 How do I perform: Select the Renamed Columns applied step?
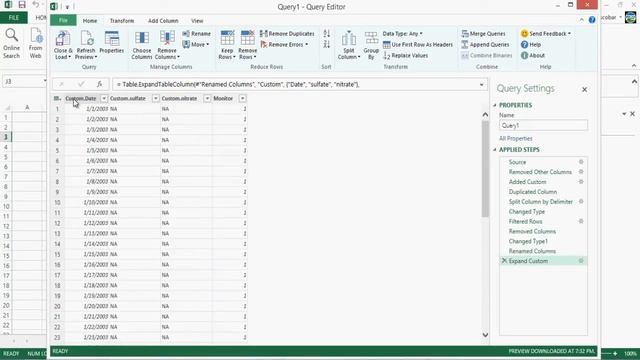pos(532,251)
